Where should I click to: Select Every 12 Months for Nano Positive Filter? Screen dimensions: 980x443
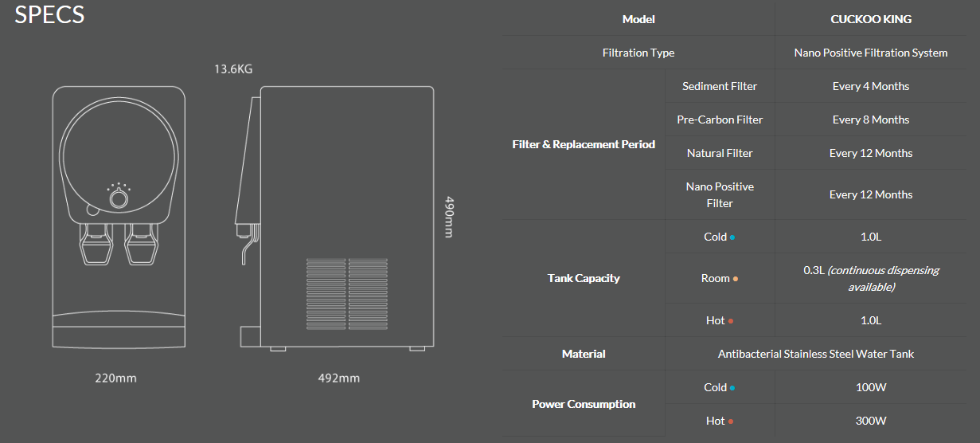(871, 194)
